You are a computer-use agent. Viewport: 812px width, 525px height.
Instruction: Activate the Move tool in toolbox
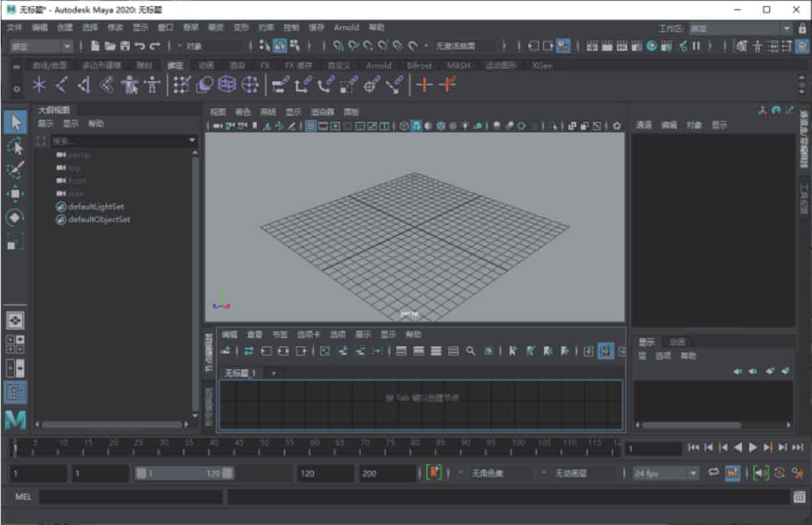coord(15,193)
